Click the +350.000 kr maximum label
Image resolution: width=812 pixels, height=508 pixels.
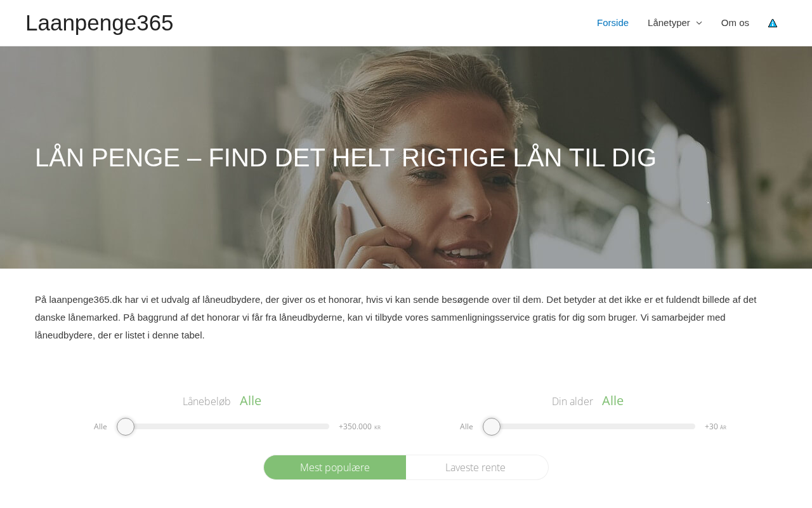point(360,427)
